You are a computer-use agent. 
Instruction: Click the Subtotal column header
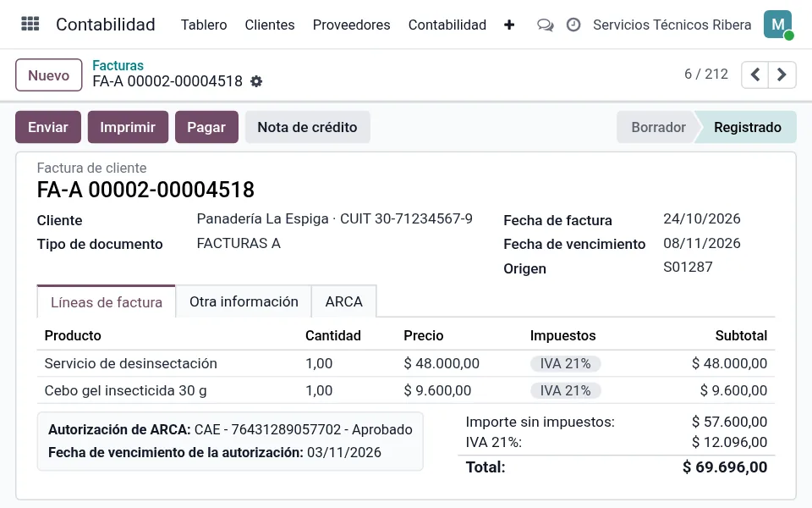(741, 335)
